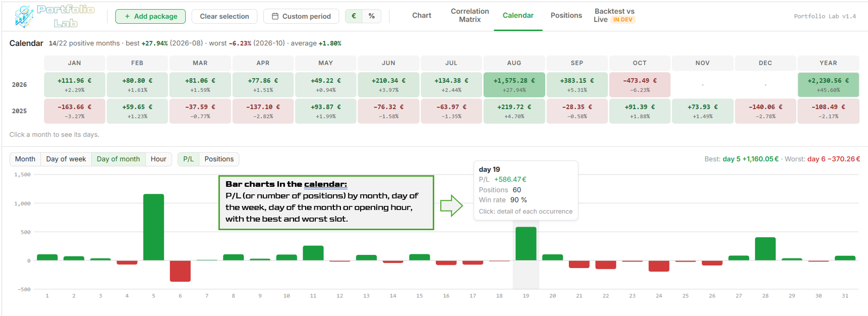Open April 2026 cell +77.86 €

pyautogui.click(x=263, y=85)
